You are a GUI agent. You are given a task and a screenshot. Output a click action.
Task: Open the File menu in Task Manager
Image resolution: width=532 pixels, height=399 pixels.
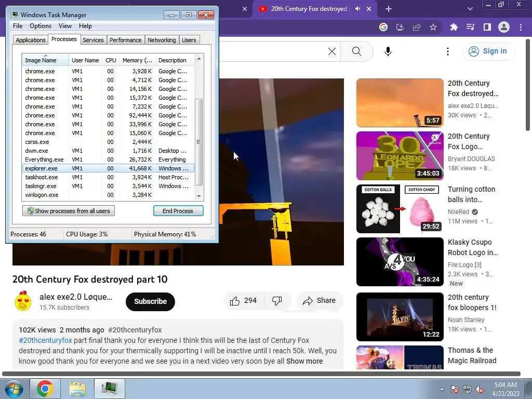tap(18, 26)
